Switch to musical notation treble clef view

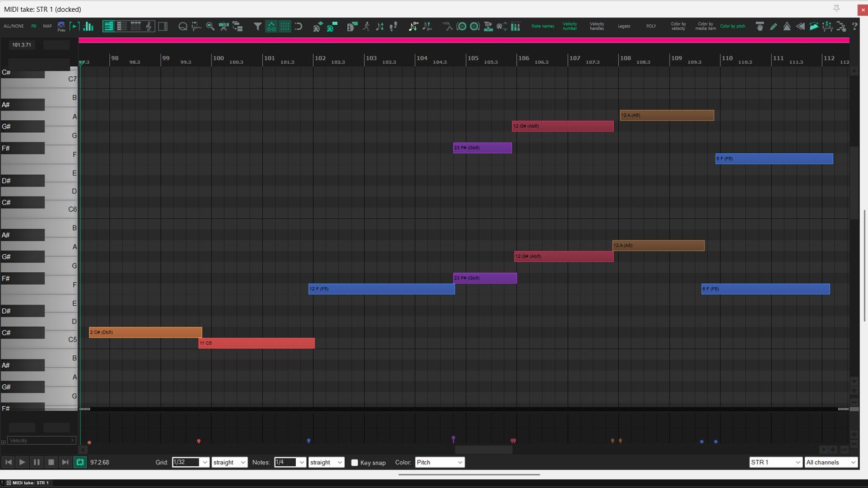pos(149,26)
